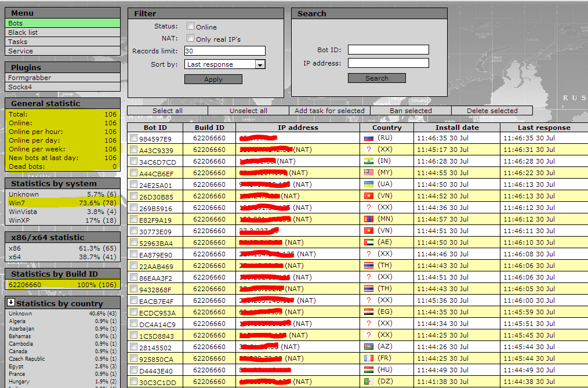Click Delete selected
Screen dimensions: 588x388
tap(492, 111)
